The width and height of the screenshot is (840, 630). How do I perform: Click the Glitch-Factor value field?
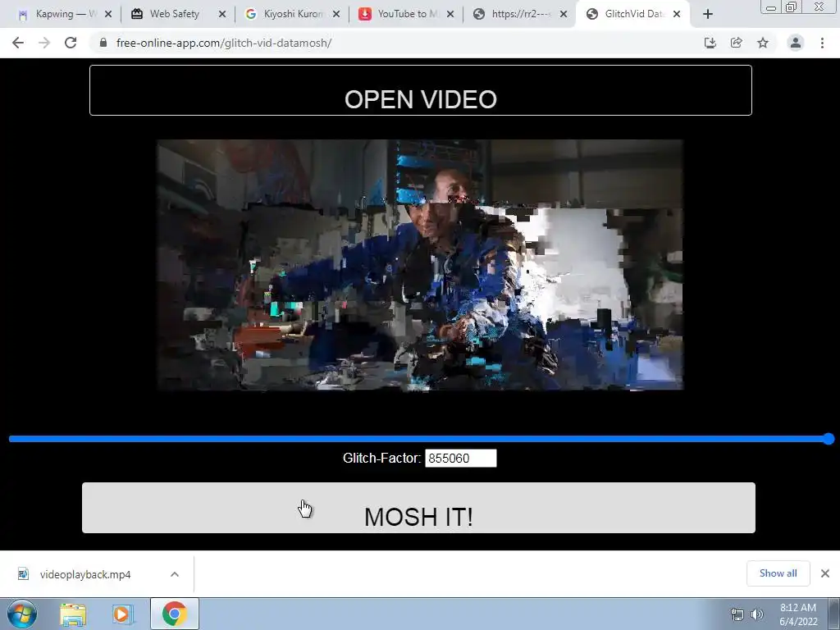point(461,458)
